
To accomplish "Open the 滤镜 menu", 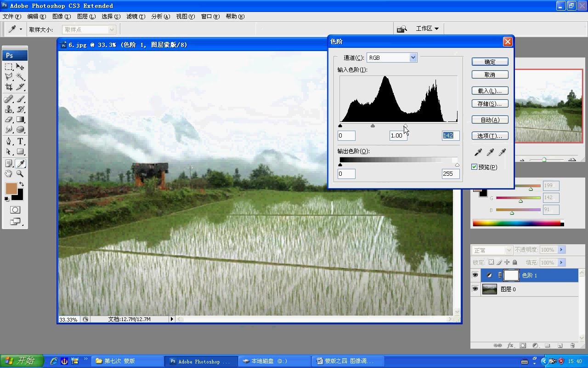I will (136, 16).
